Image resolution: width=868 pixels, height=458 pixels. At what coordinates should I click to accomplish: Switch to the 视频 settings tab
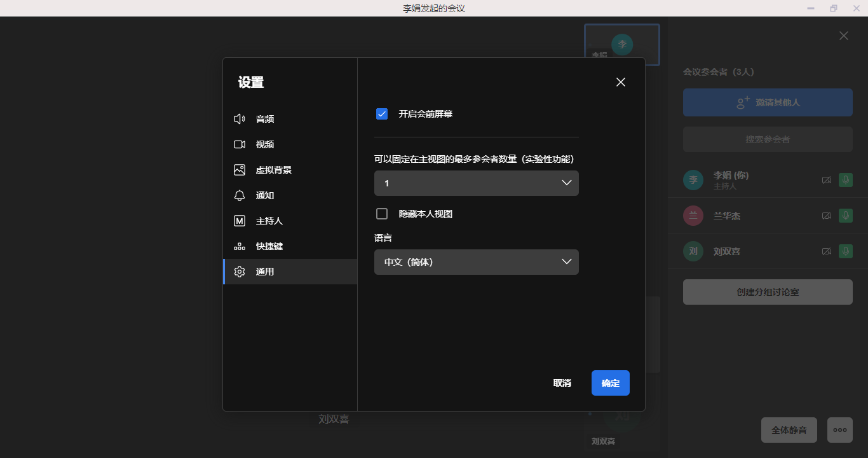click(265, 144)
